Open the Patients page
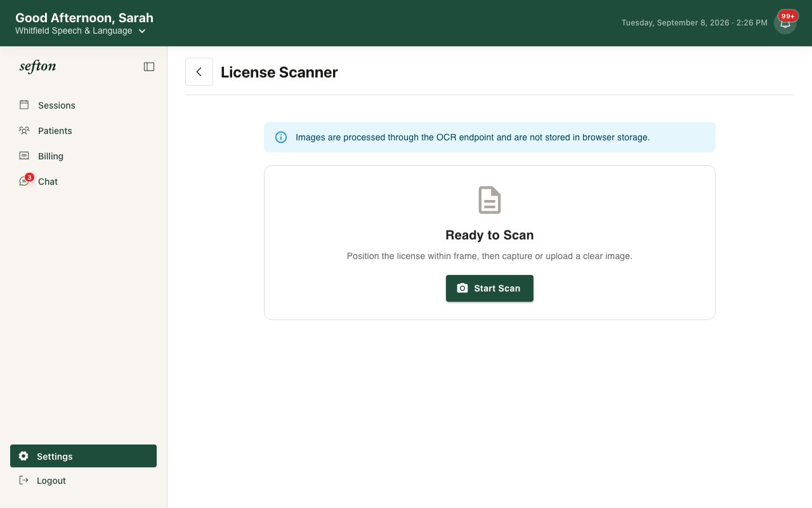 pyautogui.click(x=83, y=131)
